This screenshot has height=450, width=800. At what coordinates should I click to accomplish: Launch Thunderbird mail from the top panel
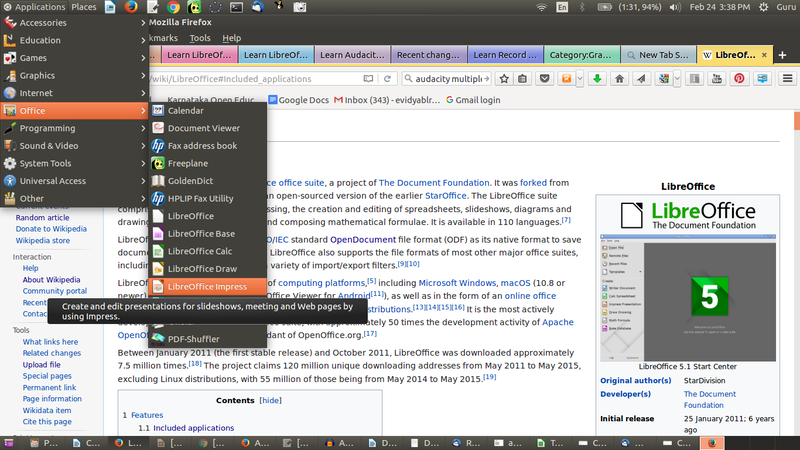point(258,7)
